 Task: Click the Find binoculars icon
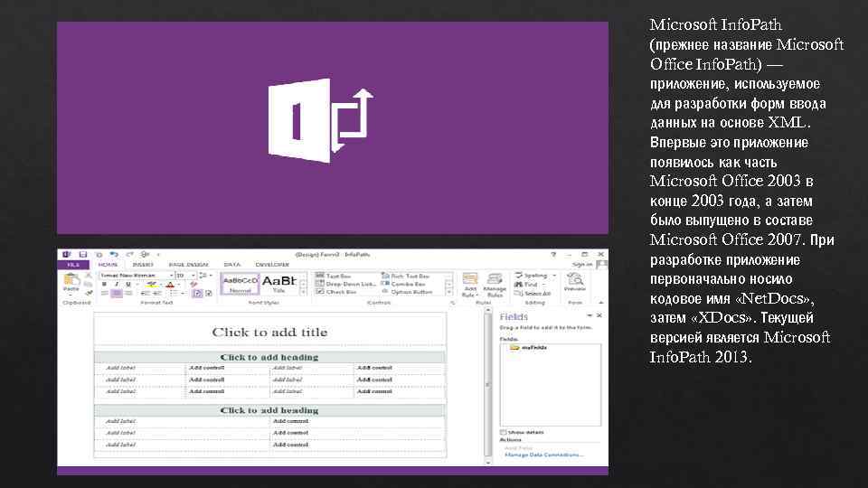point(519,285)
